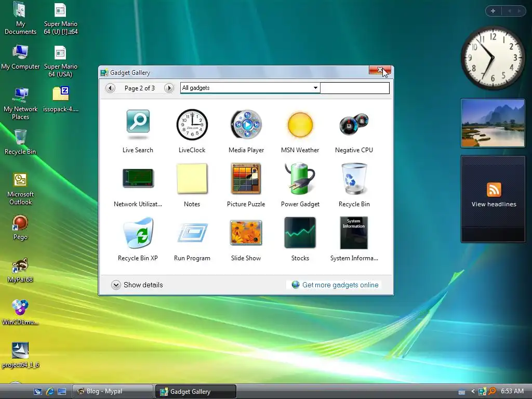The height and width of the screenshot is (399, 532).
Task: Select the LiveClock gadget
Action: (x=192, y=130)
